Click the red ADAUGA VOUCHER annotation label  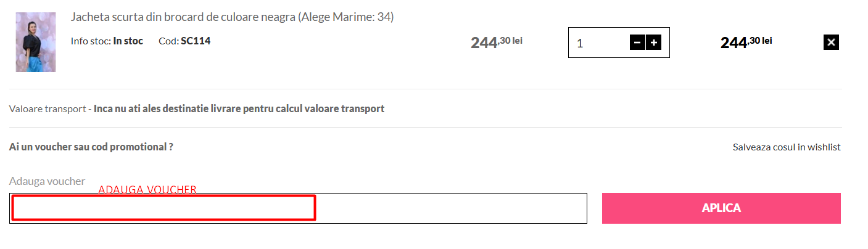(x=147, y=190)
